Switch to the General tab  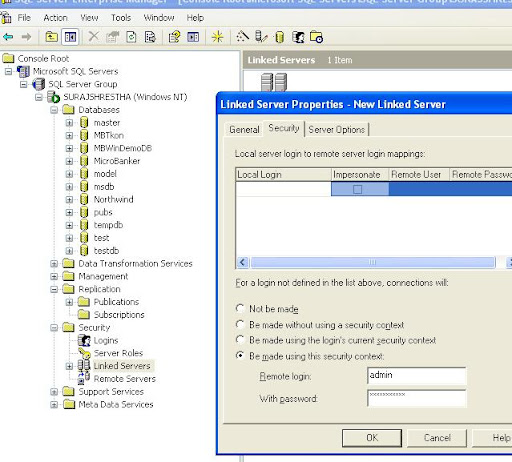pos(244,129)
